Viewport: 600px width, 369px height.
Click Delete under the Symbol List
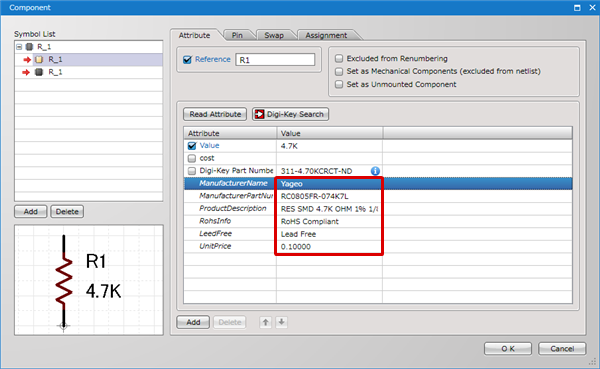point(67,211)
